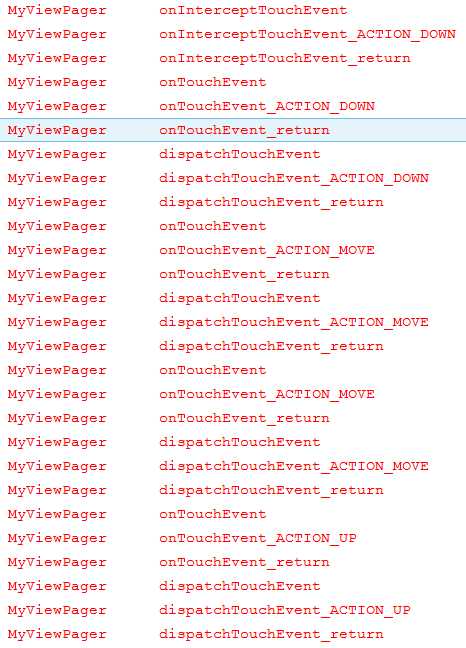Click the onTouchEvent_ACTION_UP log message
466x648 pixels.
point(257,538)
